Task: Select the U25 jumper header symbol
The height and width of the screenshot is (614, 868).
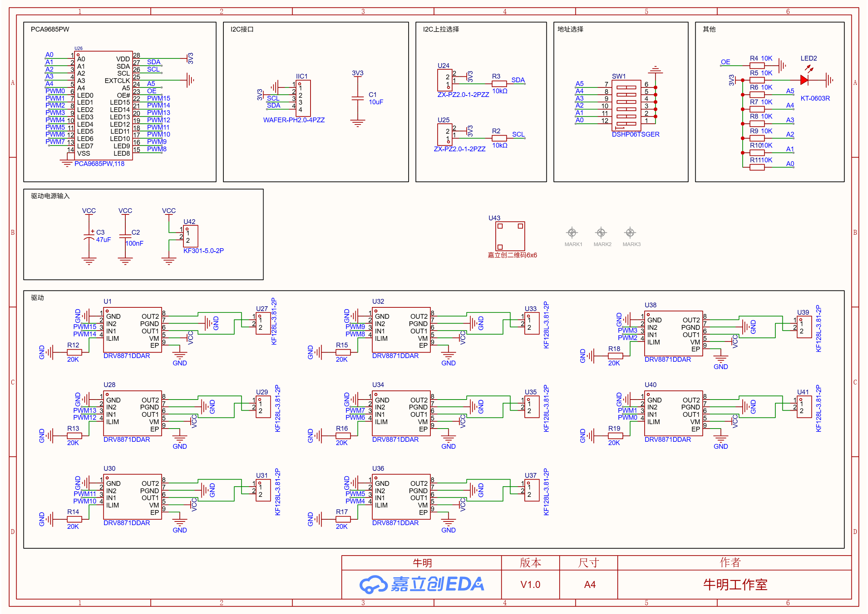Action: tap(445, 135)
